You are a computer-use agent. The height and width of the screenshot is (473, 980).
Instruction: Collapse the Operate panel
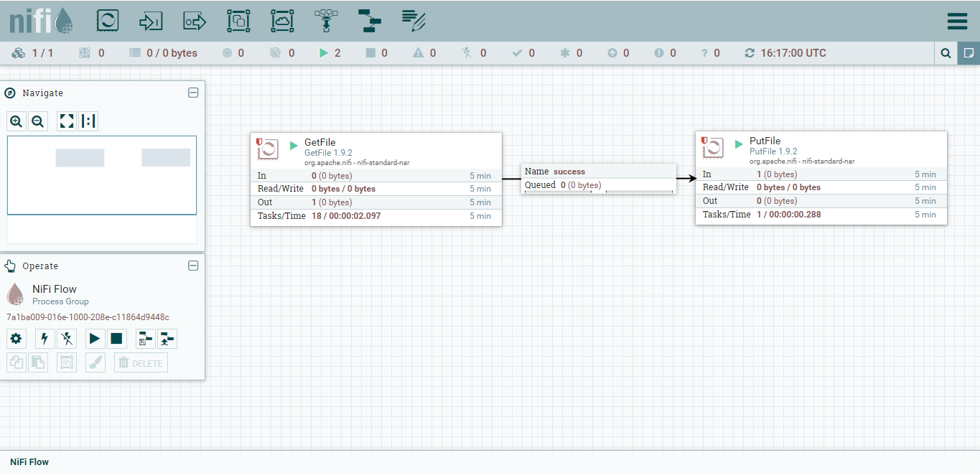coord(193,266)
